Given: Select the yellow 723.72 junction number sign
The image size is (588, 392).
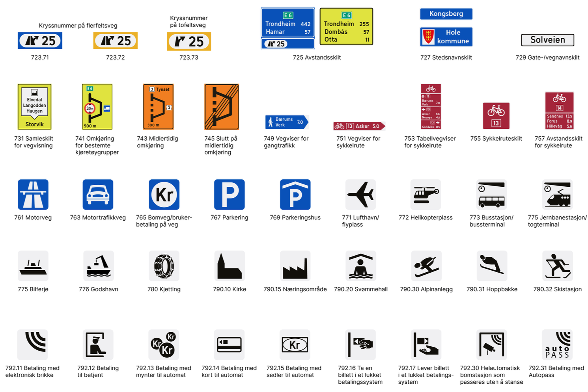Looking at the screenshot, I should 116,41.
